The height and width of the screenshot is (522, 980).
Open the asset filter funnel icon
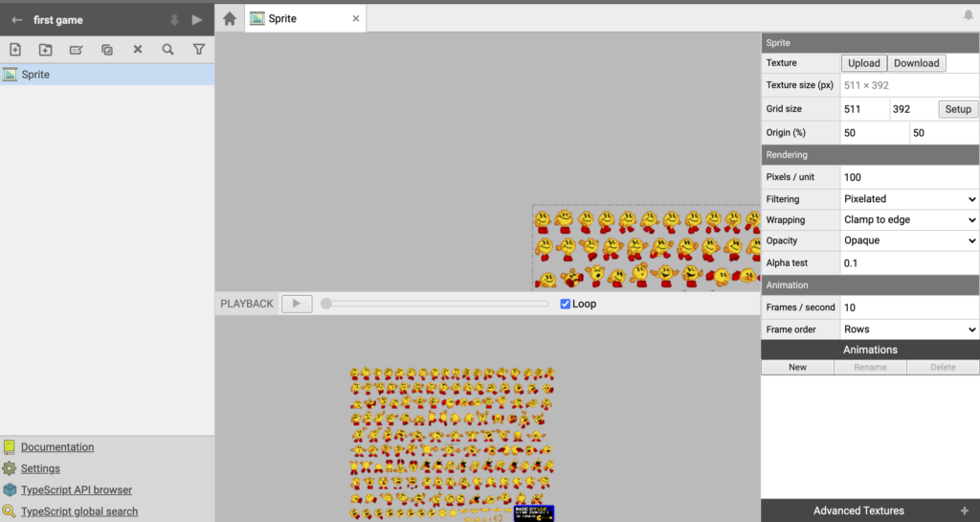[x=199, y=50]
